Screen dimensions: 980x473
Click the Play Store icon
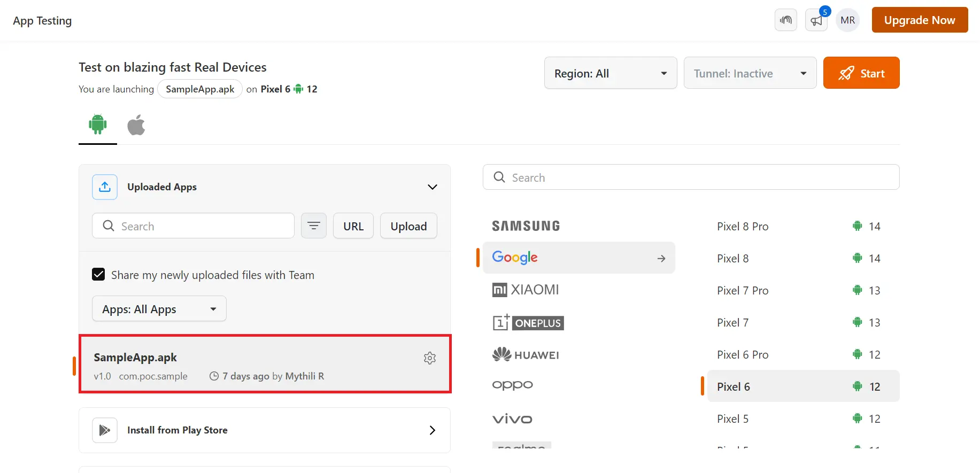[105, 430]
